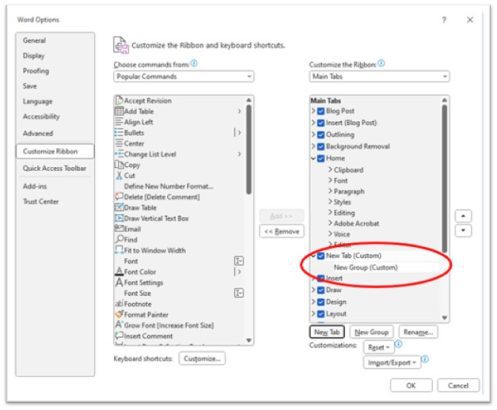497x410 pixels.
Task: Select the New Group (Custom) entry
Action: tap(366, 267)
